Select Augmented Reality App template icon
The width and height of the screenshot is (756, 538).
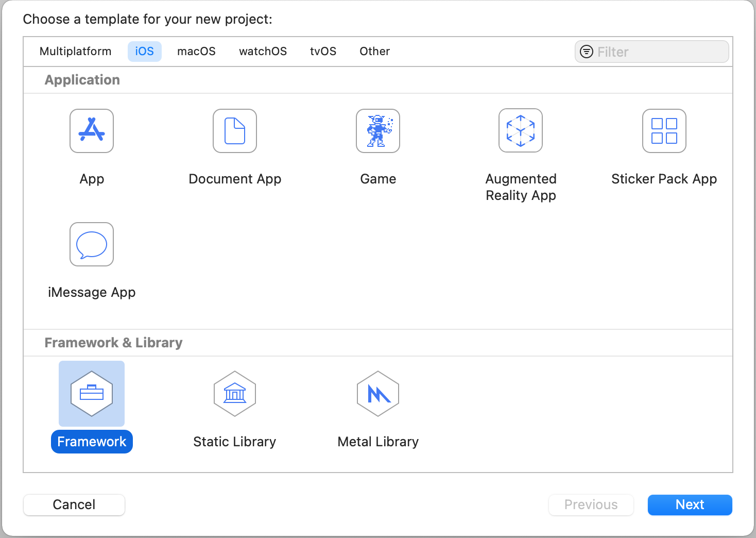tap(521, 130)
